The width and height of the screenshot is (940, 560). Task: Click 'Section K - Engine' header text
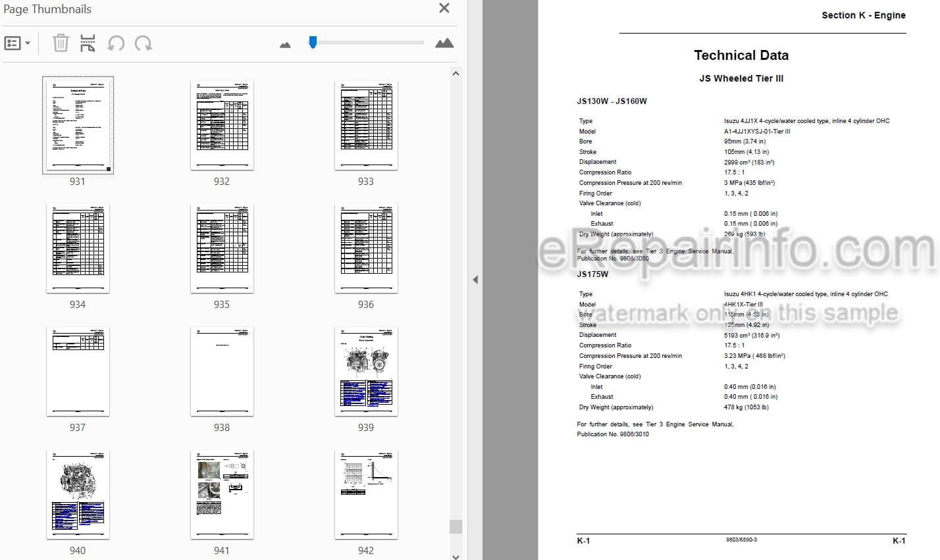click(864, 15)
